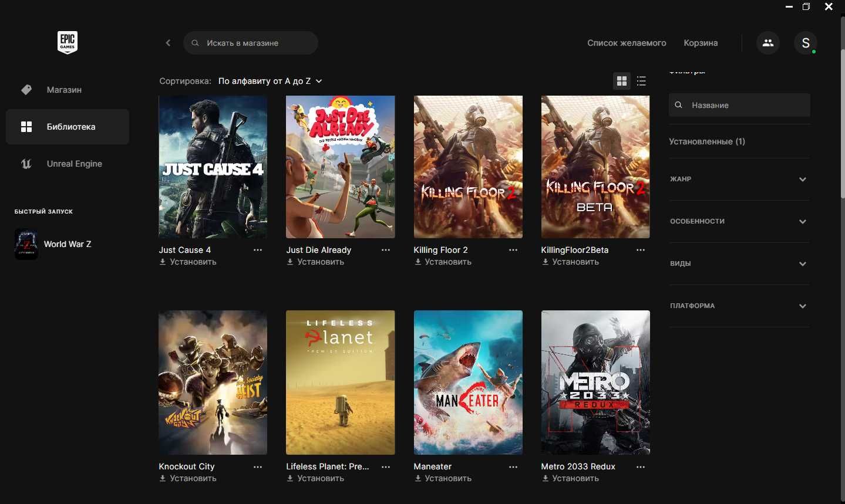
Task: Click the magnifier in the store search field
Action: pyautogui.click(x=195, y=43)
